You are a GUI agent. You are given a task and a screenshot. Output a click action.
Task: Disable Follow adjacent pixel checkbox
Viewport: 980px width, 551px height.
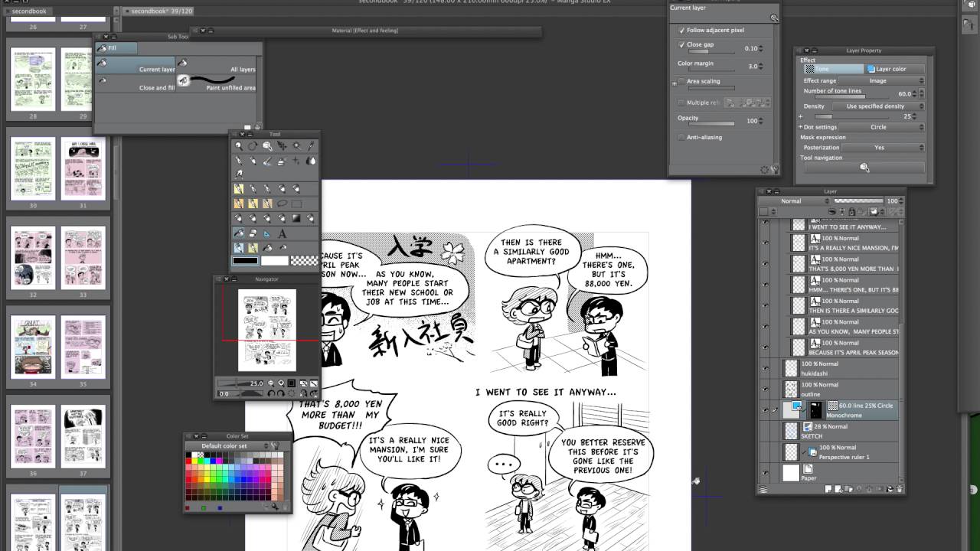click(x=681, y=30)
